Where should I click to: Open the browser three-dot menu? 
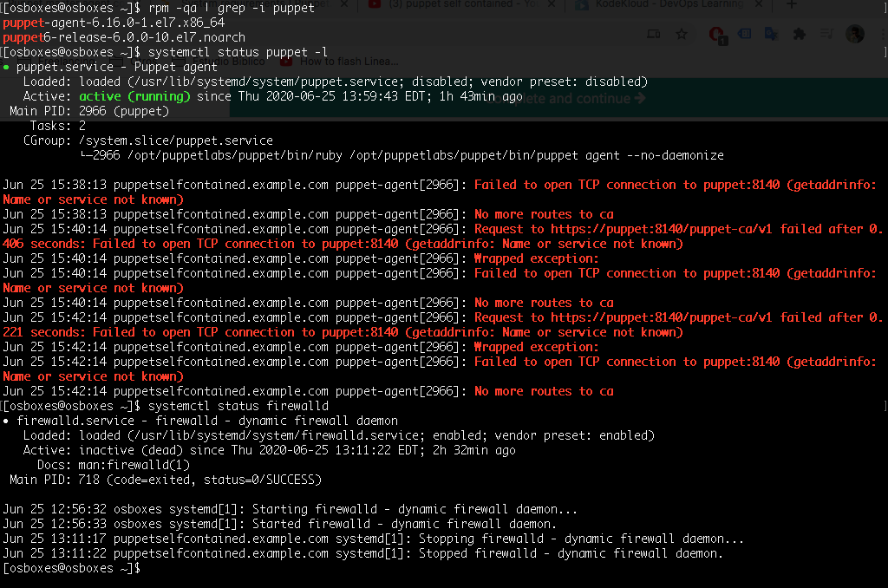pos(878,35)
